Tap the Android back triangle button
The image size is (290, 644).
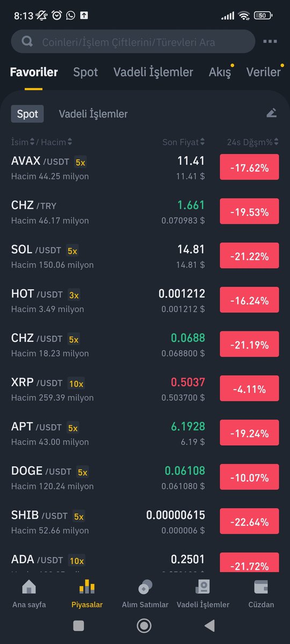click(x=209, y=626)
